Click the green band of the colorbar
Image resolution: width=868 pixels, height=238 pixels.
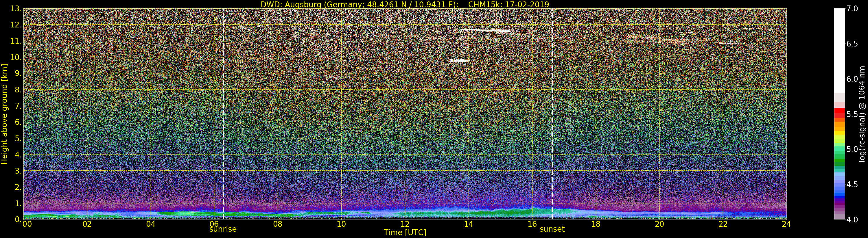click(839, 157)
